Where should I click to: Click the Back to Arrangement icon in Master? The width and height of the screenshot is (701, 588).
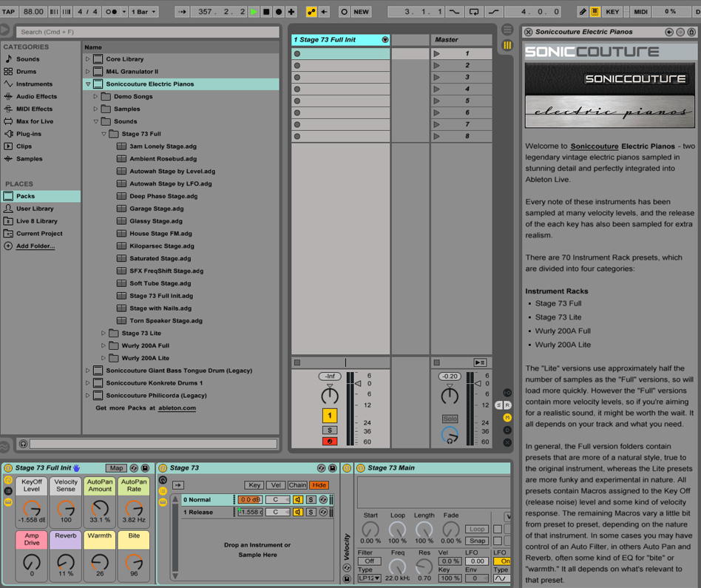(x=480, y=362)
